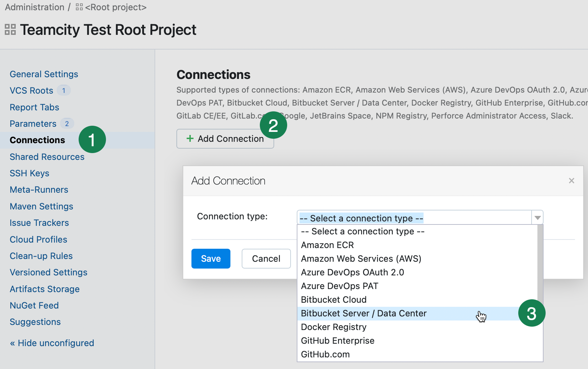
Task: Choose Amazon Web Services (AWS) from list
Action: pyautogui.click(x=361, y=259)
